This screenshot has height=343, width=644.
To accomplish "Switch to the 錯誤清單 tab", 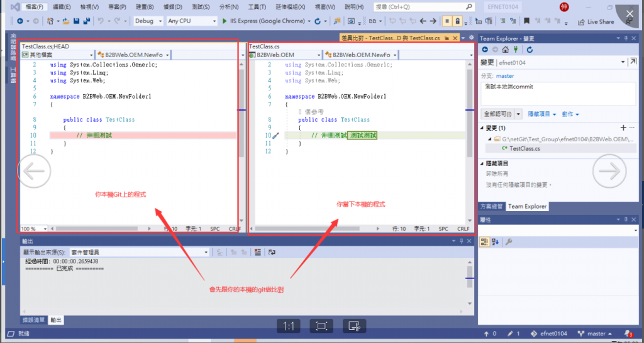I will point(34,320).
